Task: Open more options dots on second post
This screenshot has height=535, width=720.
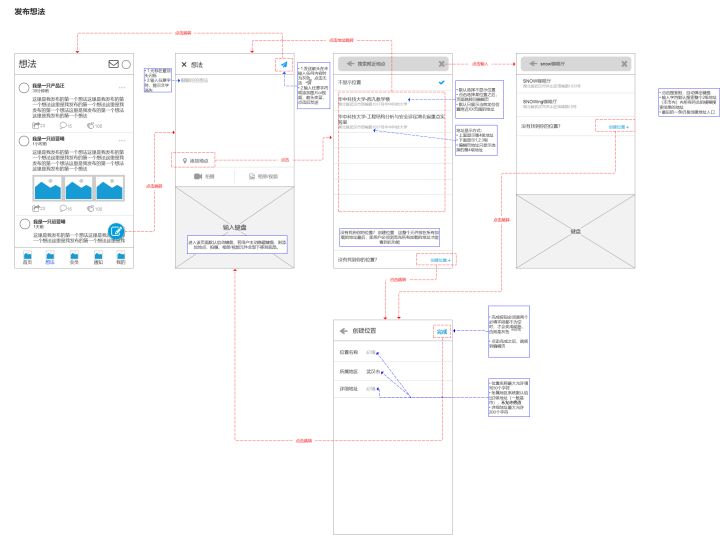Action: (121, 140)
